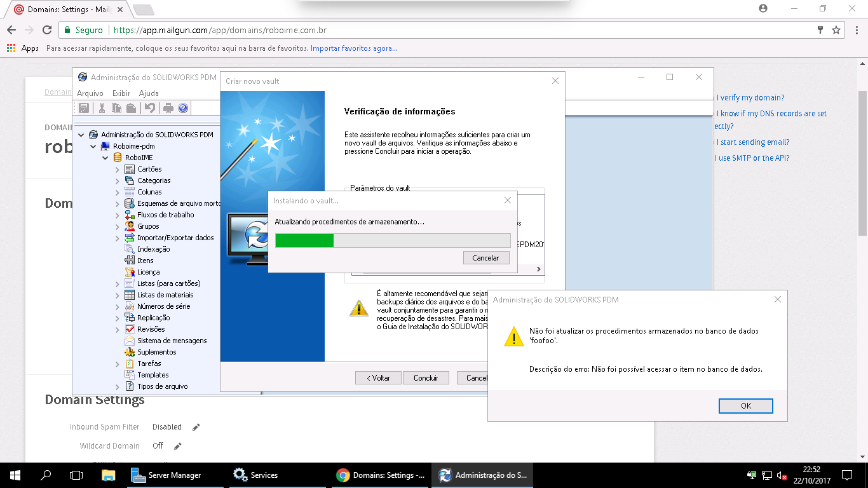Expand the Tipos de arquivo node

tap(118, 386)
